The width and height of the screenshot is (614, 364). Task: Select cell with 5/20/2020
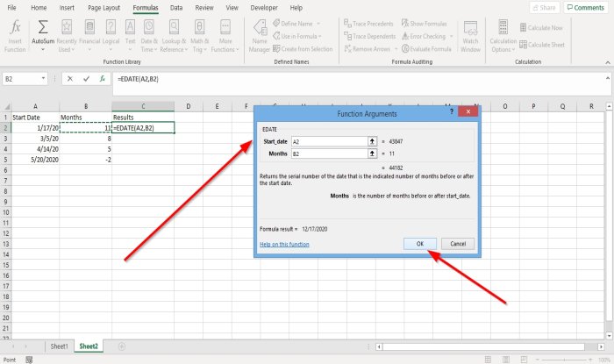[35, 160]
